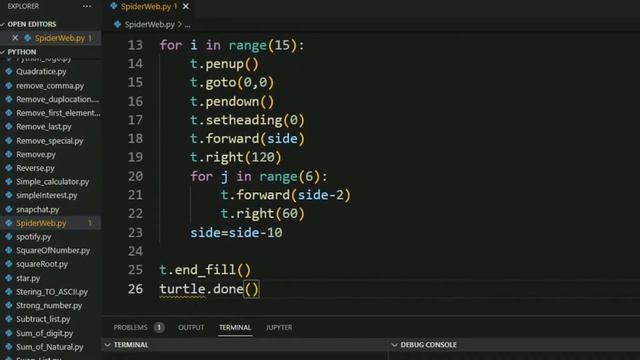Switch to the JUPYTER panel tab

coord(279,327)
